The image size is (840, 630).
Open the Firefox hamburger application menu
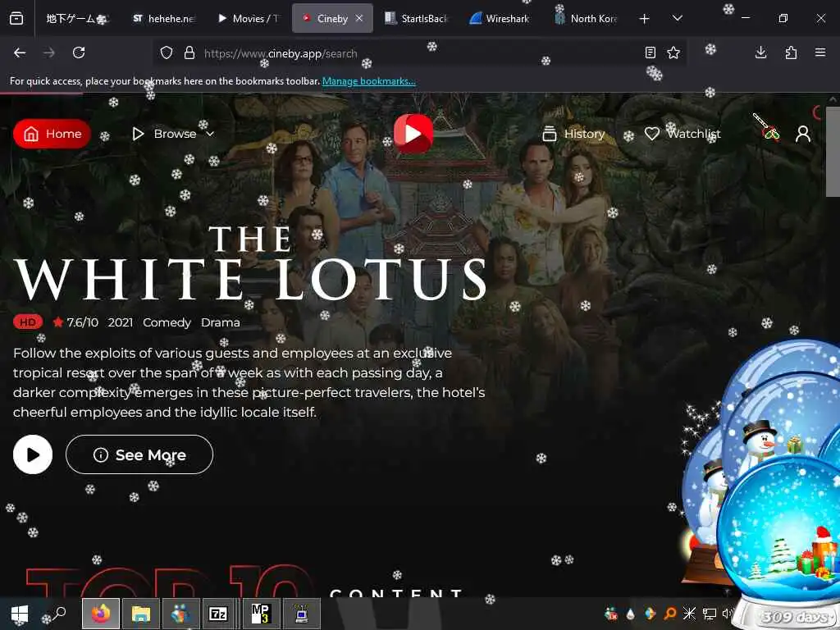(820, 52)
